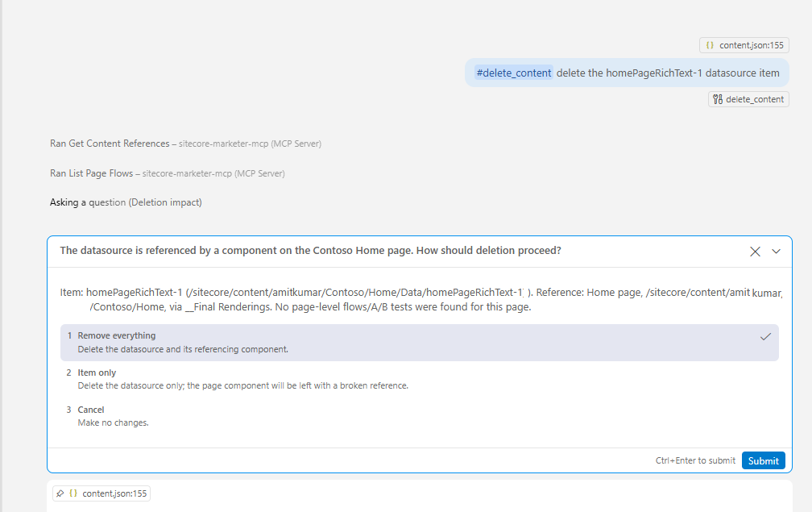Click the content.json:155 chip in the input box
812x512 pixels.
tap(101, 493)
